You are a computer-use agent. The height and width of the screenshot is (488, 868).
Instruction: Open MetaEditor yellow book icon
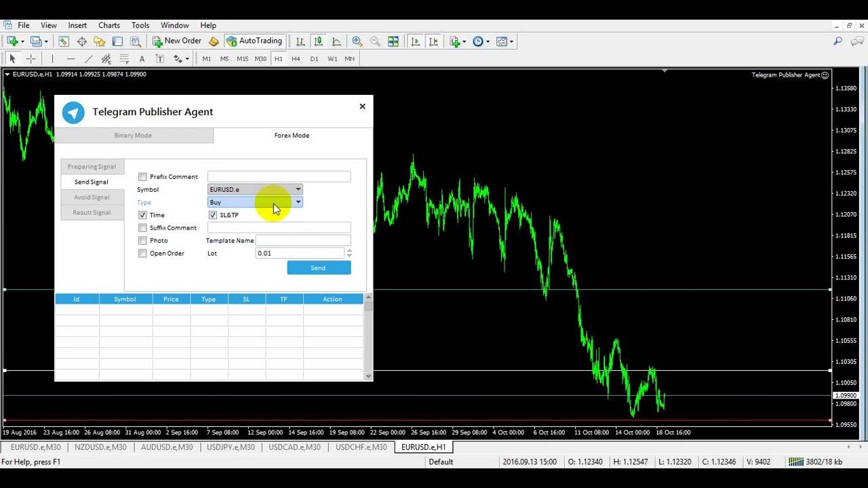pos(214,41)
